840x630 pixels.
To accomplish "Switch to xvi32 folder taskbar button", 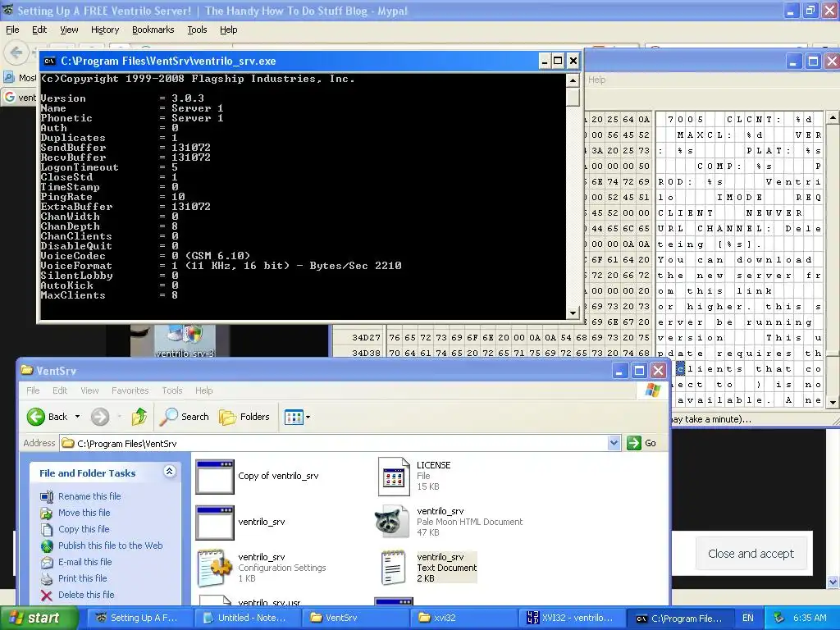I will (462, 618).
